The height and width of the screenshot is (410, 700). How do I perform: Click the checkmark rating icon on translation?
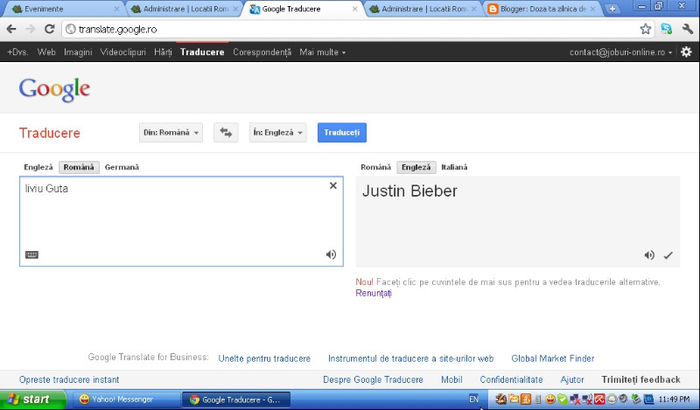668,255
